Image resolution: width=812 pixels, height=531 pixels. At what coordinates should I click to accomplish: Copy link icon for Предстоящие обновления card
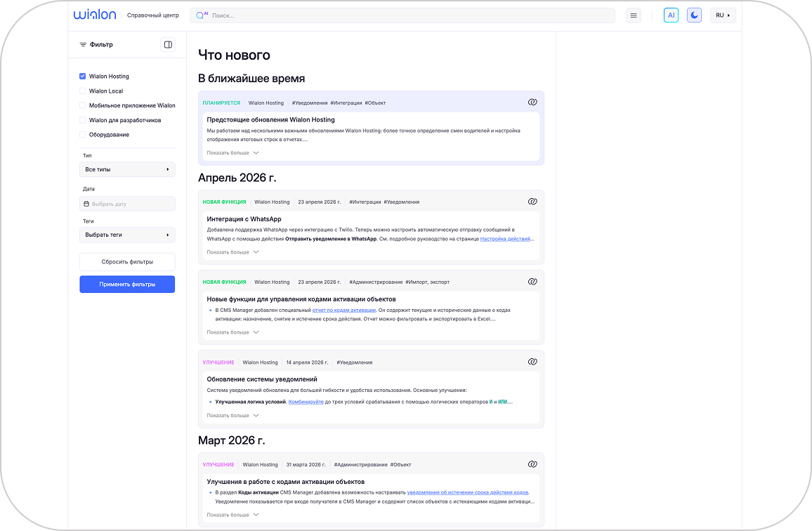pyautogui.click(x=532, y=102)
